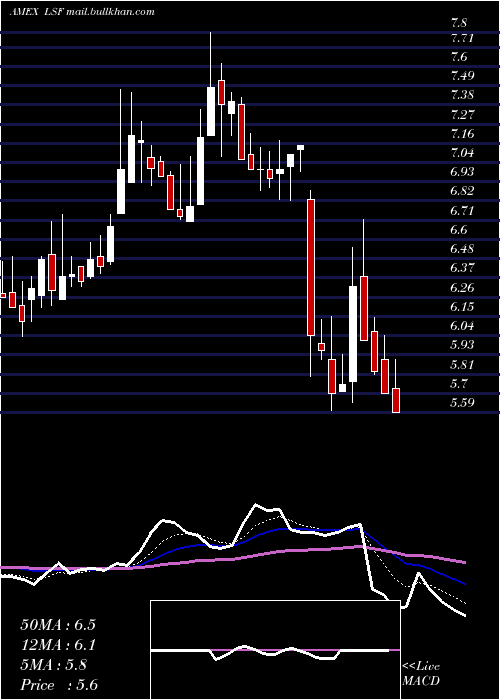The image size is (500, 700).
Task: Select the 6.37 price axis label
Action: [463, 268]
